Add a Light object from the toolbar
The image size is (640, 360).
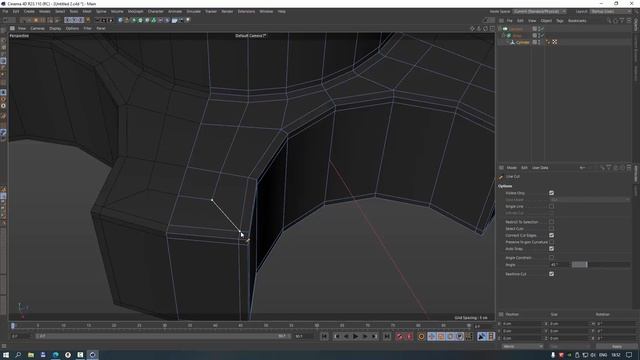click(188, 20)
